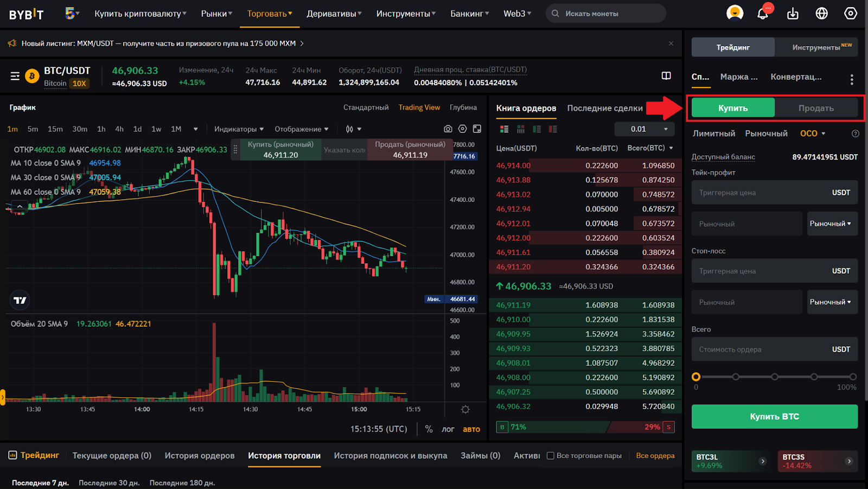Screen dimensions: 868x489
Task: Expand chart to fullscreen
Action: pos(477,129)
